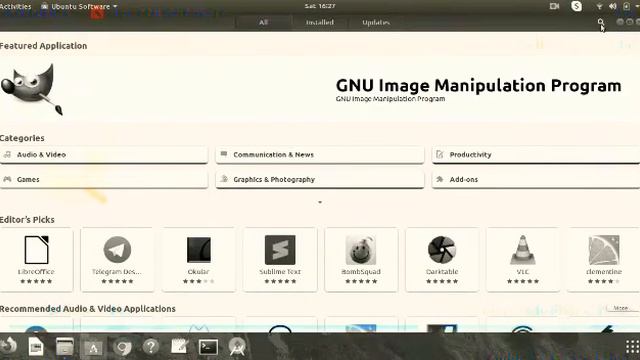Show applications grid in the dock

(x=632, y=347)
